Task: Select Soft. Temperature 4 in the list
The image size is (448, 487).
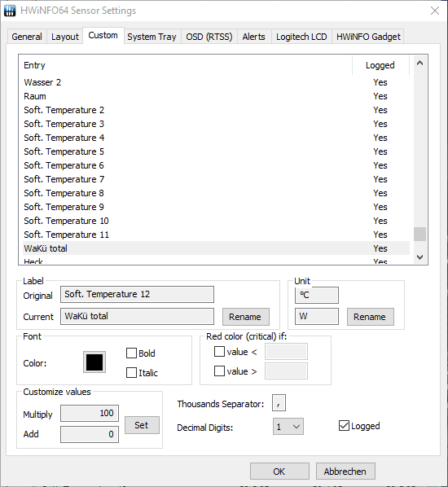Action: [216, 138]
